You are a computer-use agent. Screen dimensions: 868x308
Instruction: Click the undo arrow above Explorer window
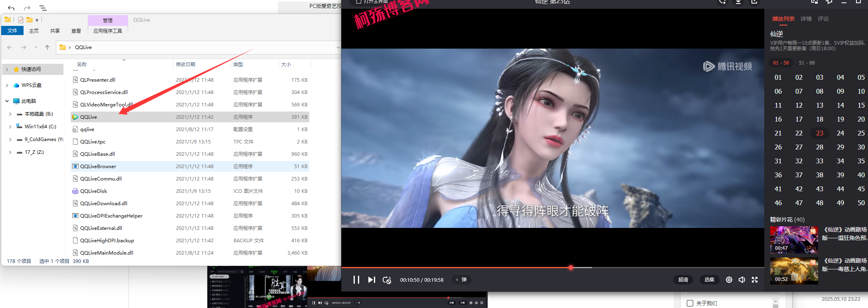(x=11, y=8)
